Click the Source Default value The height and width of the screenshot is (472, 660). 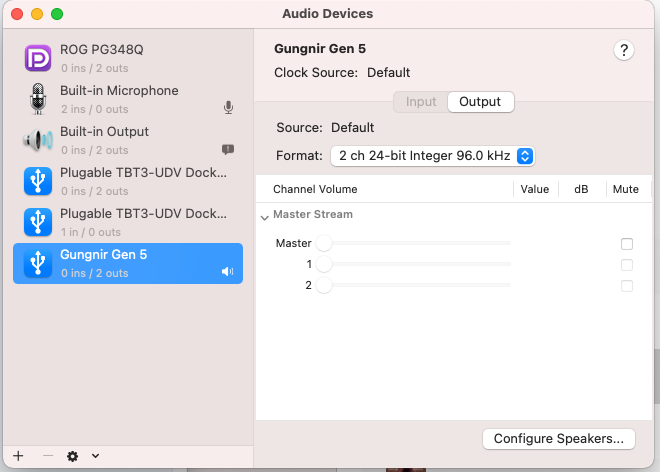point(352,128)
